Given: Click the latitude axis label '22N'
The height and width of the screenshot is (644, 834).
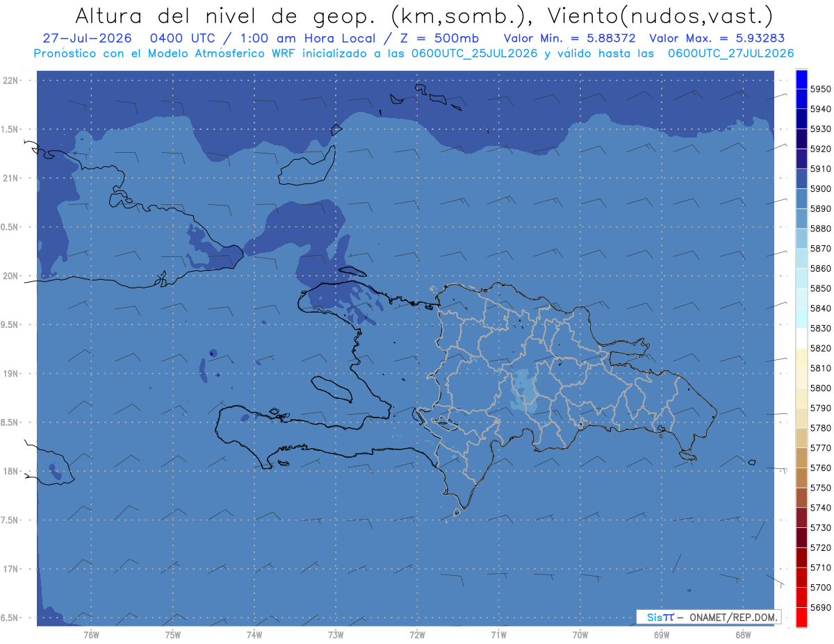Looking at the screenshot, I should coord(12,81).
